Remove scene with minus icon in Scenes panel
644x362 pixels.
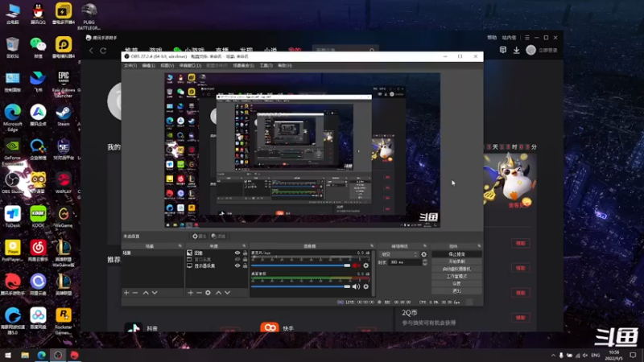tap(135, 293)
